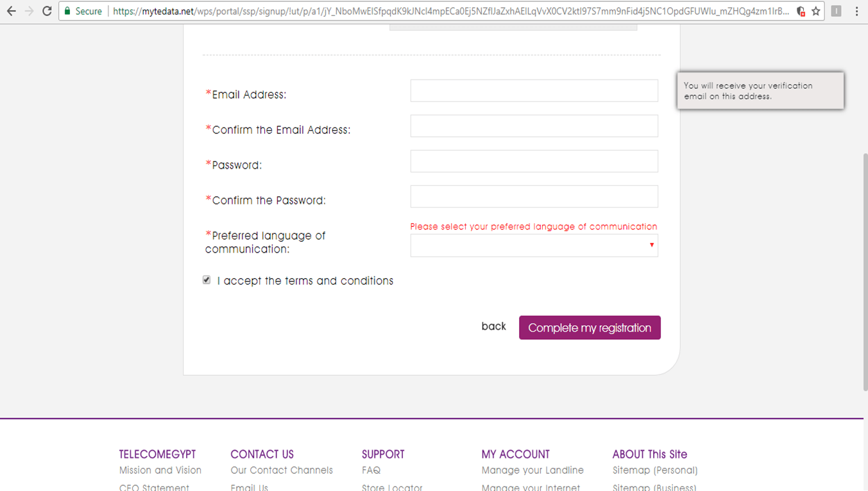Focus the Confirm the Email Address field
The width and height of the screenshot is (868, 491).
point(534,126)
